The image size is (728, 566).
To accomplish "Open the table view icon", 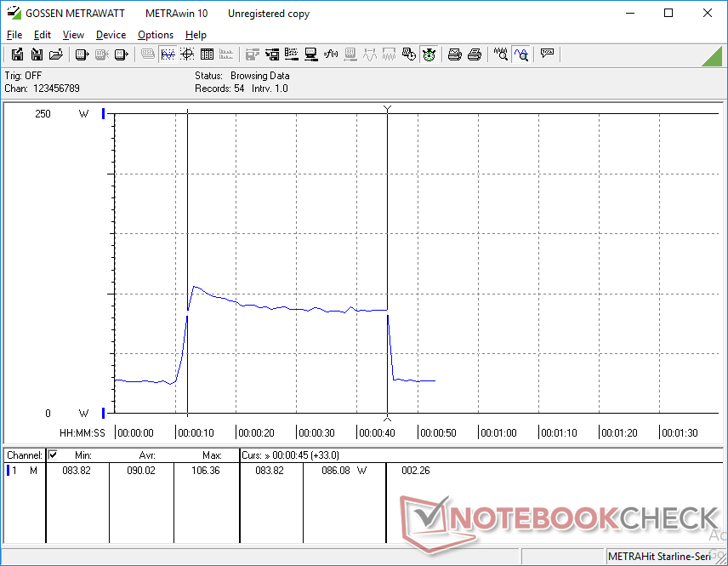I will (x=207, y=54).
